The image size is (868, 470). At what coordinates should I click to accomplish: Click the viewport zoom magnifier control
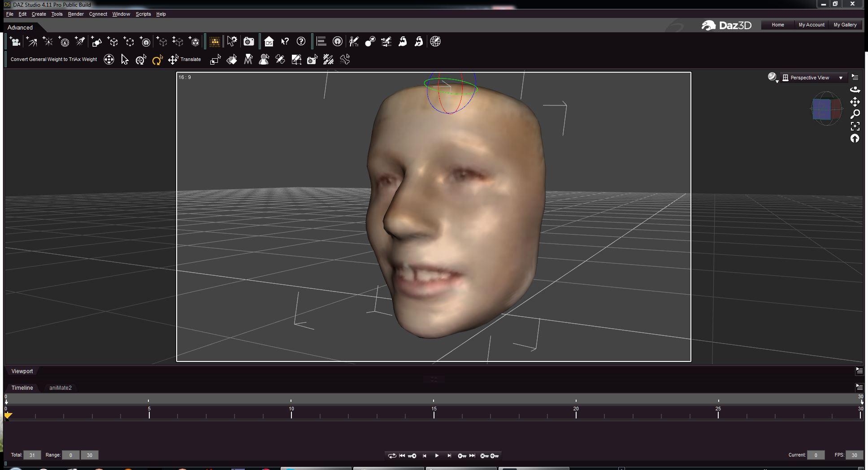[855, 114]
